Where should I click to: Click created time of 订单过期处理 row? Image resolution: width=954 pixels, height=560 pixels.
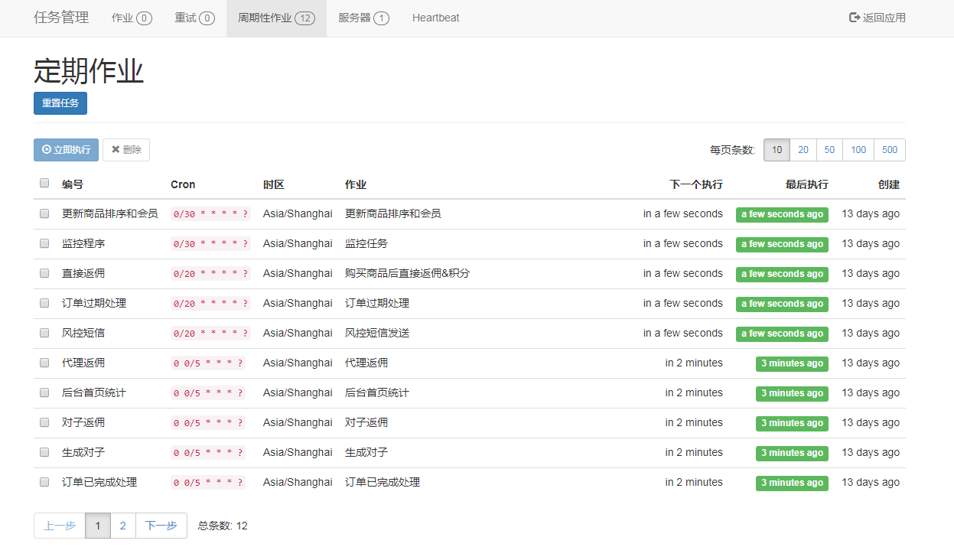871,303
